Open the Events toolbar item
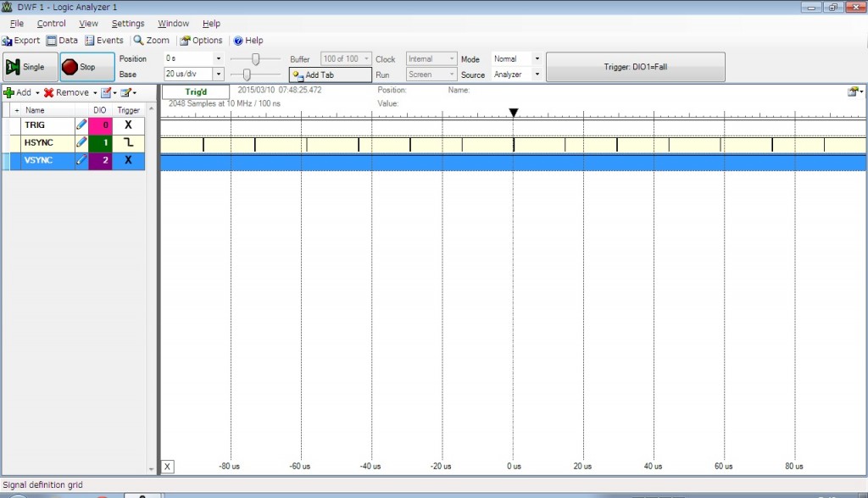The height and width of the screenshot is (498, 868). tap(104, 41)
